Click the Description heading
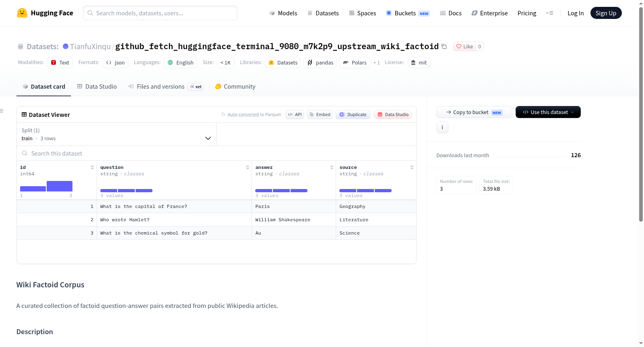 click(35, 332)
